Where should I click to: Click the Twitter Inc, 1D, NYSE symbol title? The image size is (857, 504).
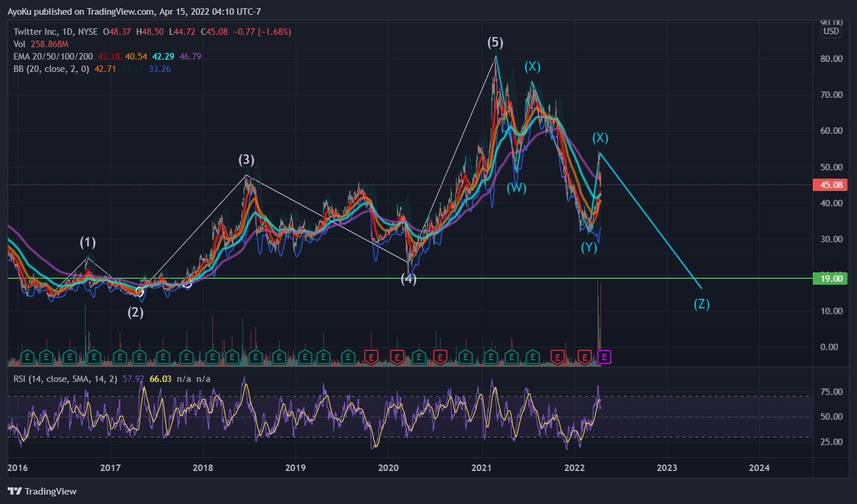tap(56, 32)
